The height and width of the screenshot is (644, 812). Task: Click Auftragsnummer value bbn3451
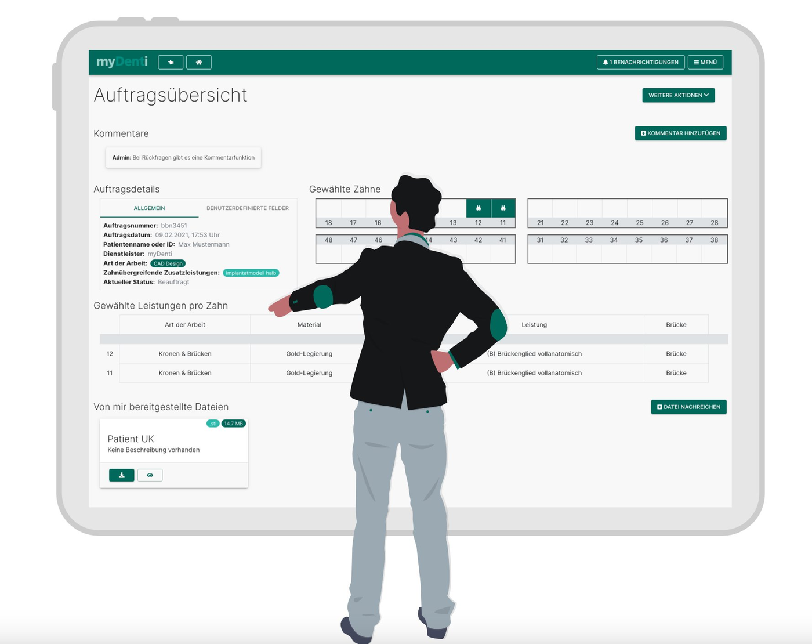tap(174, 226)
